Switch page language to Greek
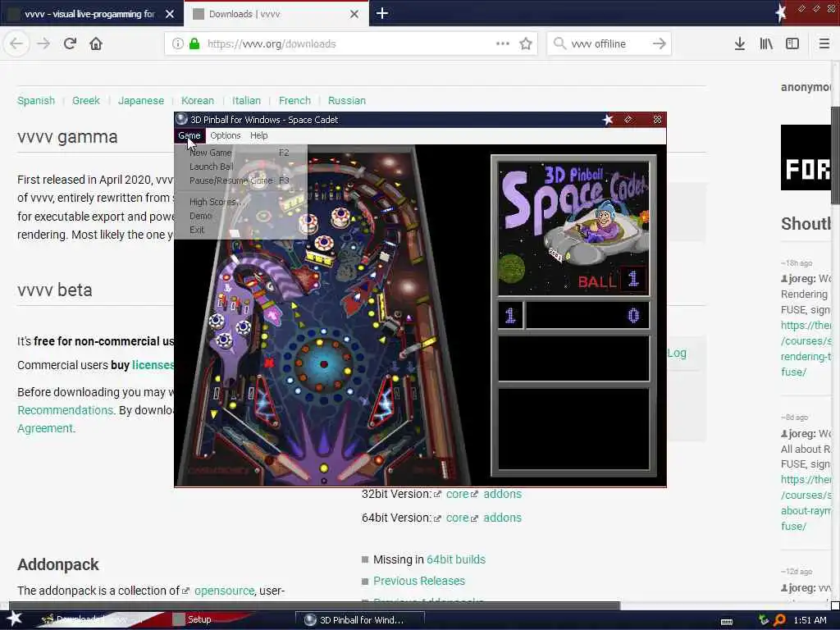The image size is (840, 630). click(85, 101)
